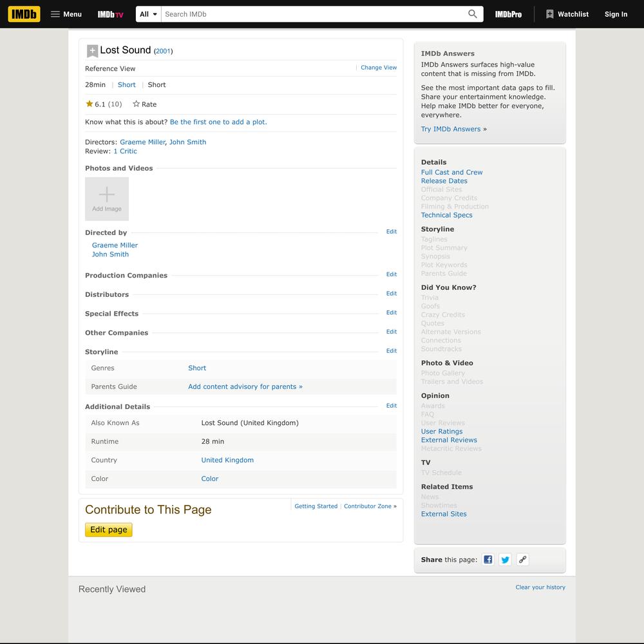Edit the Production Companies section
This screenshot has width=644, height=644.
(392, 274)
